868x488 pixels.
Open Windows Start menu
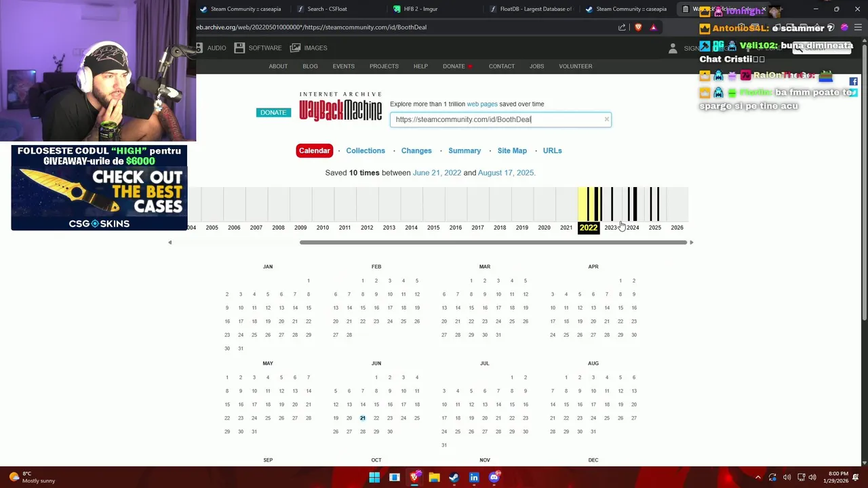374,477
